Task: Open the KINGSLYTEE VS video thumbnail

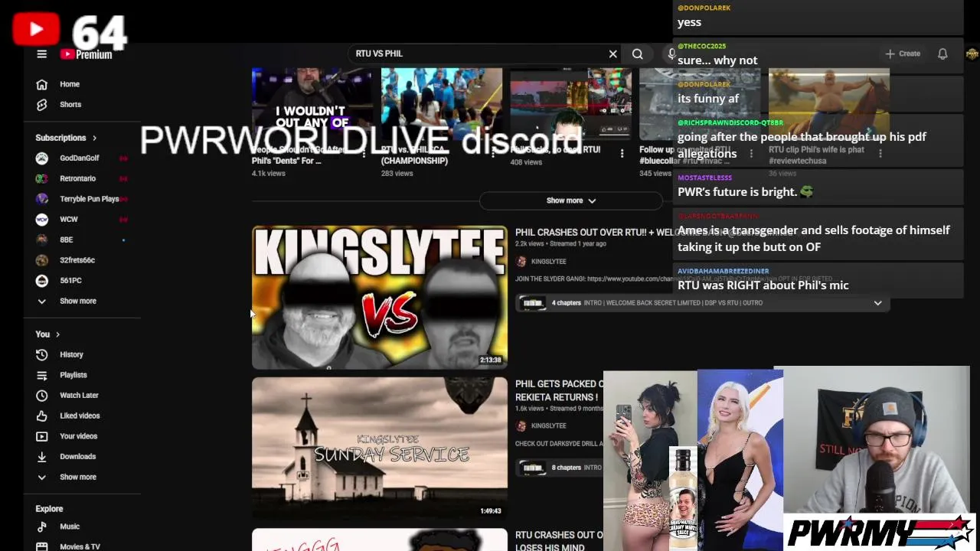Action: 380,298
